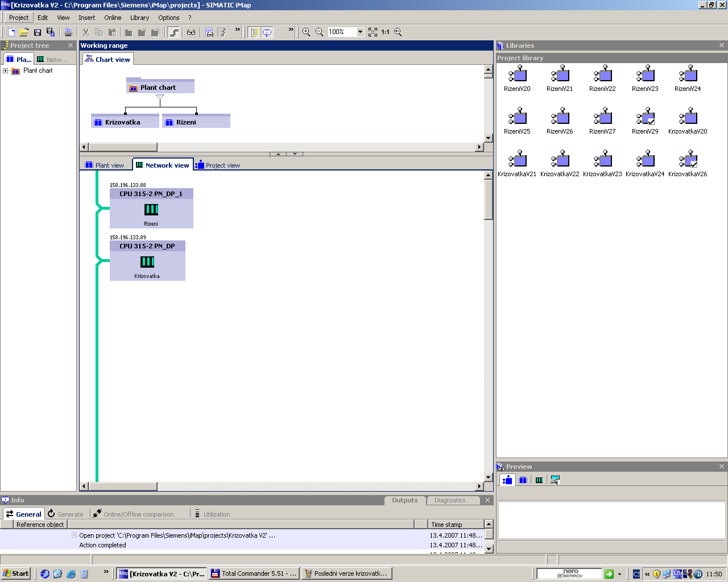
Task: Click the Fit to window zoom icon
Action: [x=373, y=32]
